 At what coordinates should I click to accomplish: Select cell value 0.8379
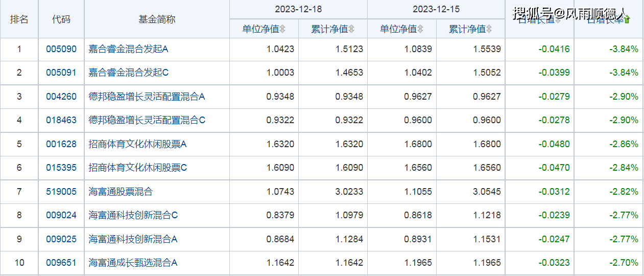[280, 215]
